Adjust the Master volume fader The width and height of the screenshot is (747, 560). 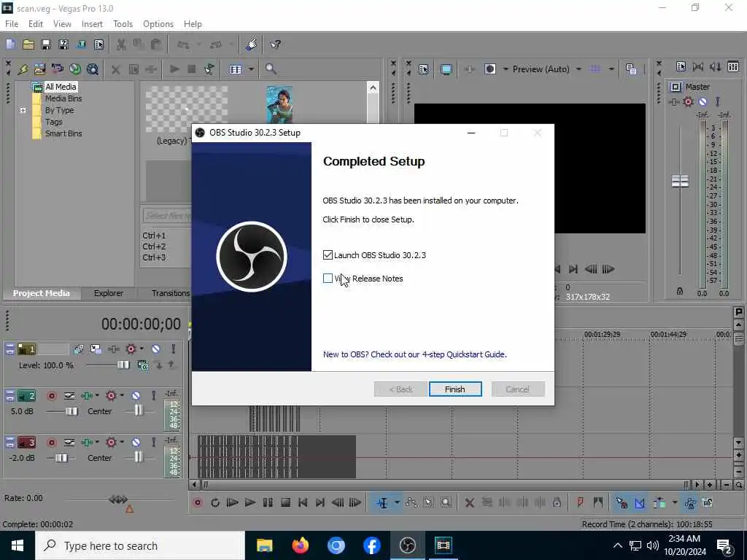point(680,181)
